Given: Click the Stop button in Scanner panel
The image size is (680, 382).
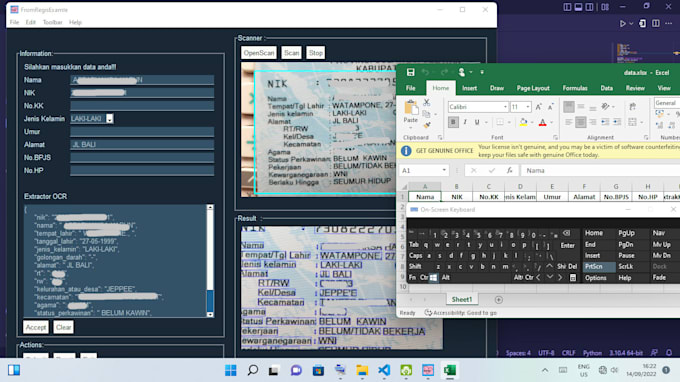Looking at the screenshot, I should [316, 53].
